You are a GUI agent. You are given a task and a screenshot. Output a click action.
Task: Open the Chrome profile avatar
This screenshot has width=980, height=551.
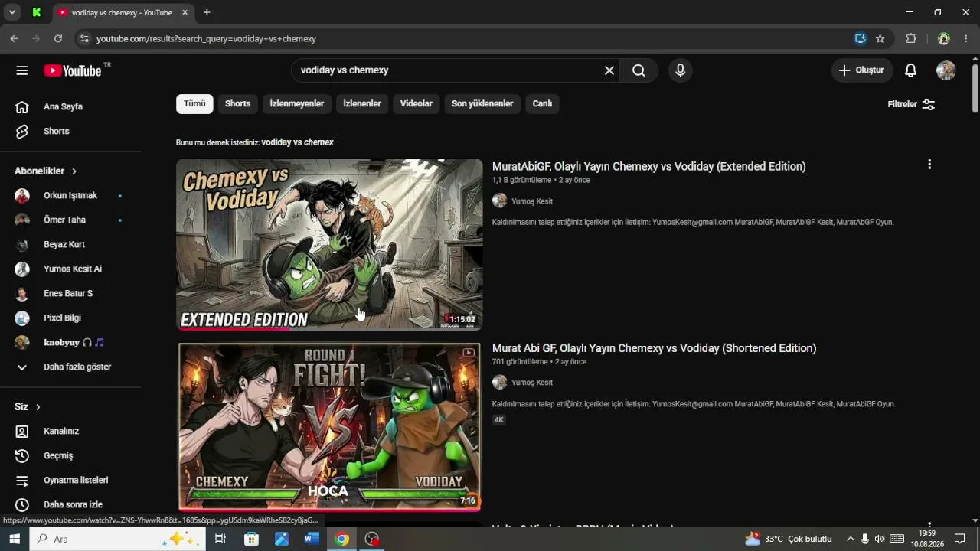[943, 38]
